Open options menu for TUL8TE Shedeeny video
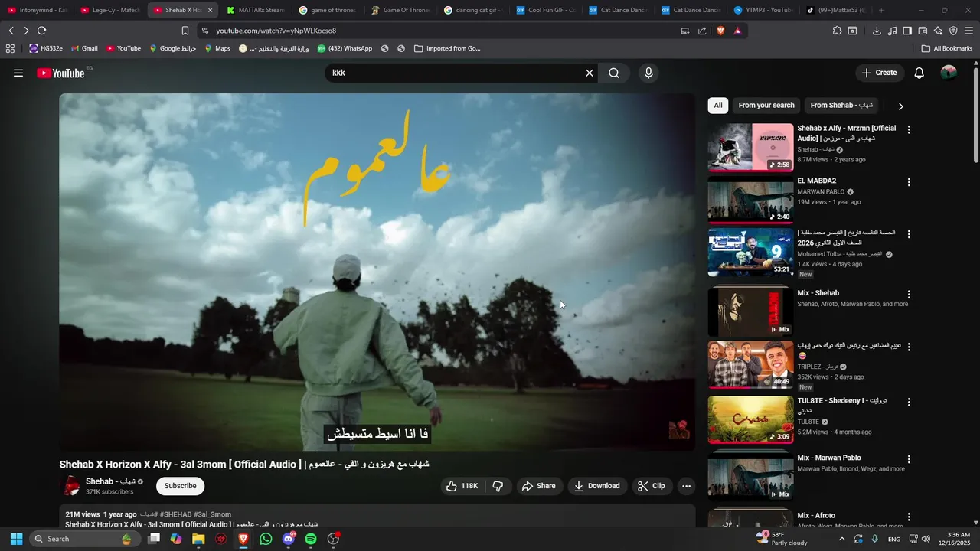980x551 pixels. (x=909, y=402)
